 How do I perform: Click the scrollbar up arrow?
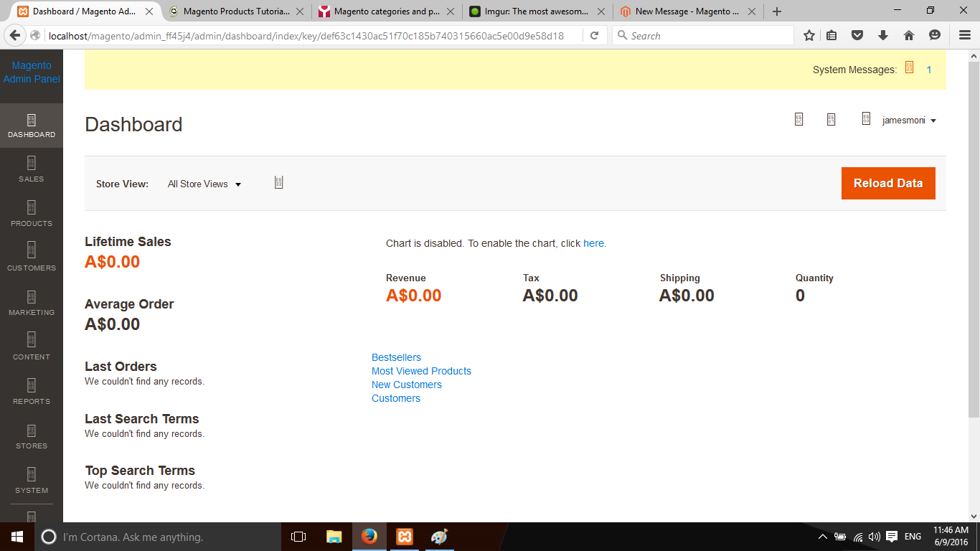tap(974, 56)
